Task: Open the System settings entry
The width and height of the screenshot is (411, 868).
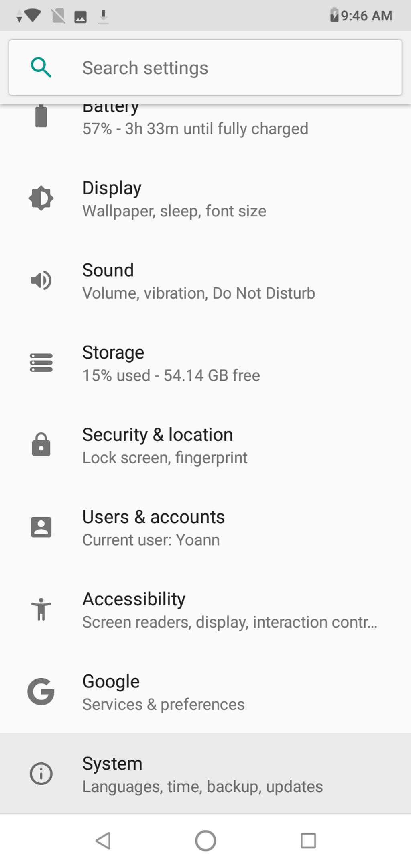Action: pos(202,774)
